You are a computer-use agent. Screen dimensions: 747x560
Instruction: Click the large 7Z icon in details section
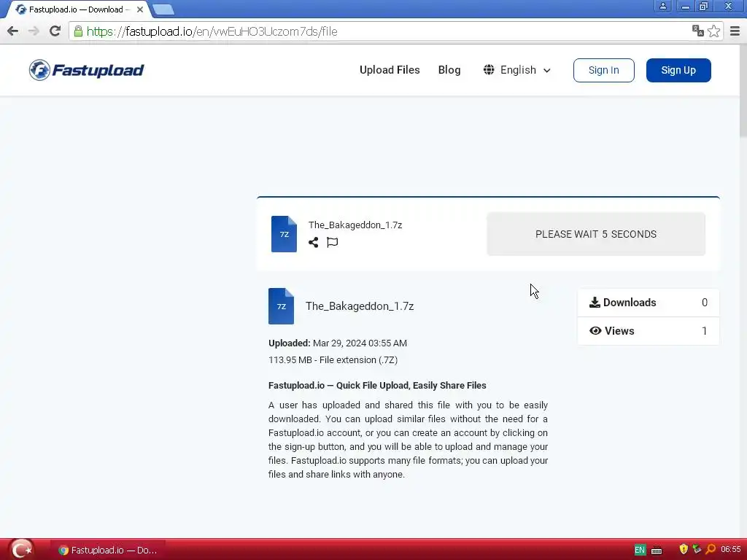click(x=281, y=306)
